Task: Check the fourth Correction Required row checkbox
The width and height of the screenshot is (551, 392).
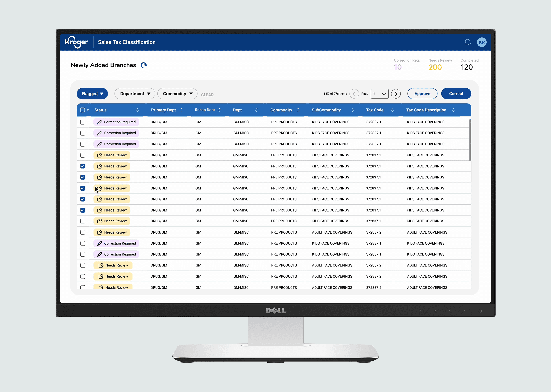Action: [x=83, y=243]
